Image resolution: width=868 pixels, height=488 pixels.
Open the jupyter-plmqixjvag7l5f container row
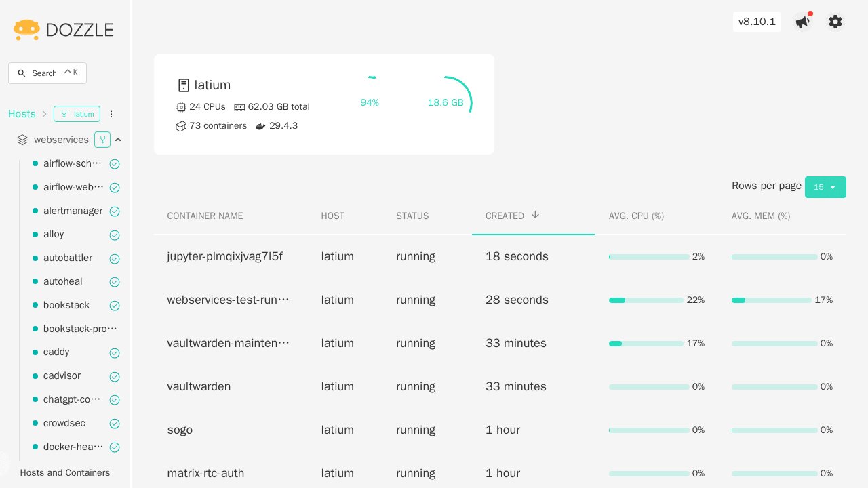[500, 256]
